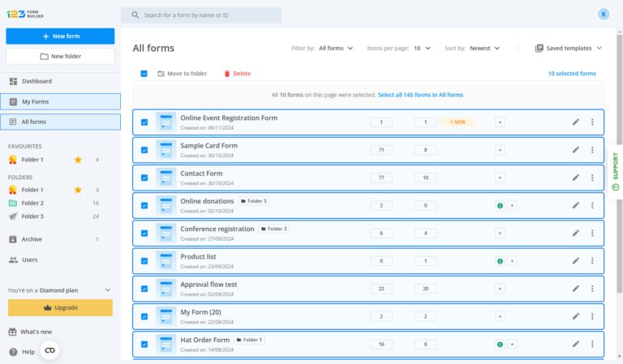The width and height of the screenshot is (623, 364).
Task: Uncheck Online Event Registration Form checkbox
Action: (x=144, y=122)
